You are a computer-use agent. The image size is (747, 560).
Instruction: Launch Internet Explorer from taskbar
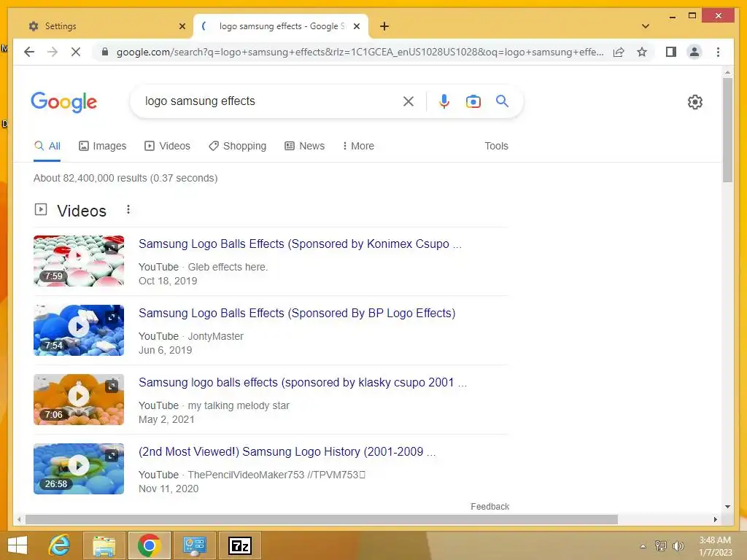coord(60,545)
